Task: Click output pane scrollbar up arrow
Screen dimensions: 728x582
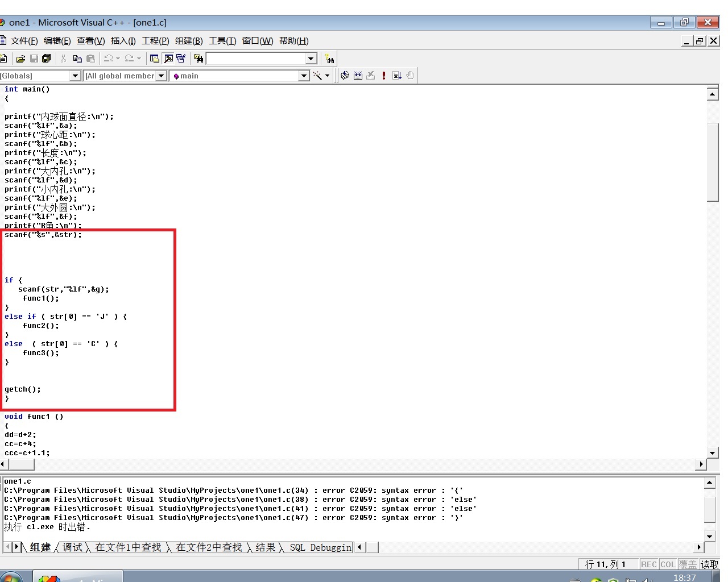Action: coord(709,483)
